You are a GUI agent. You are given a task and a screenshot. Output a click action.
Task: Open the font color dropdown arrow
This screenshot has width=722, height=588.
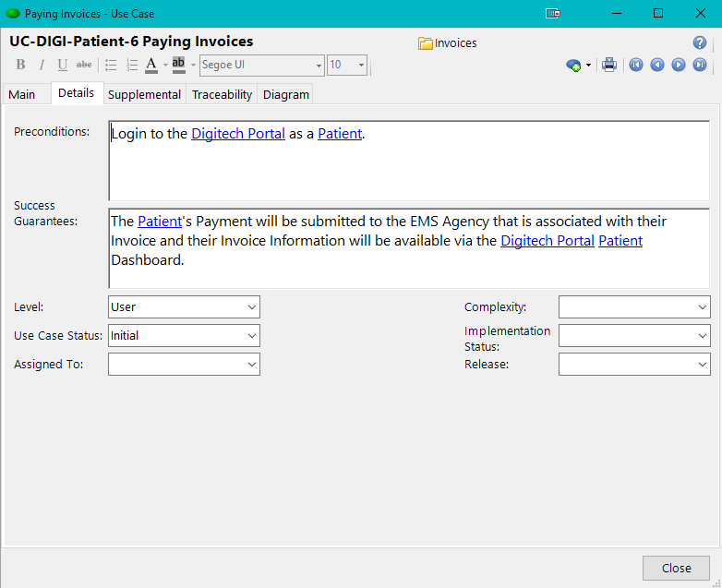click(165, 66)
